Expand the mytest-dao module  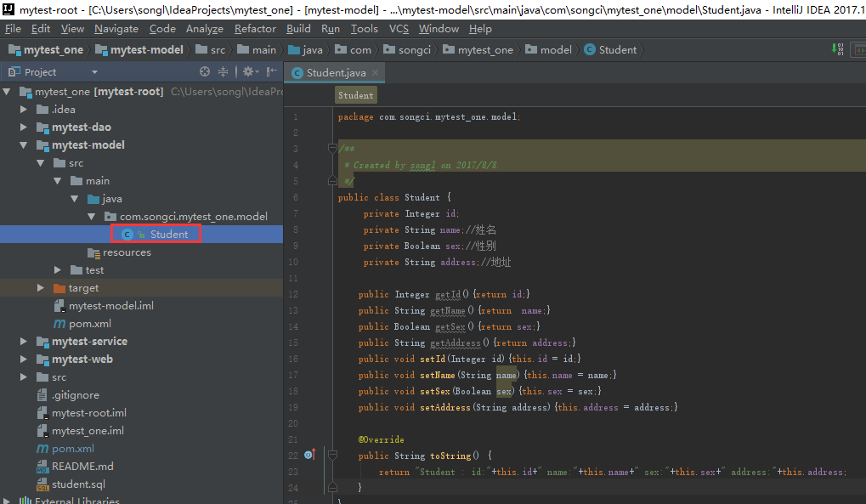pos(24,127)
